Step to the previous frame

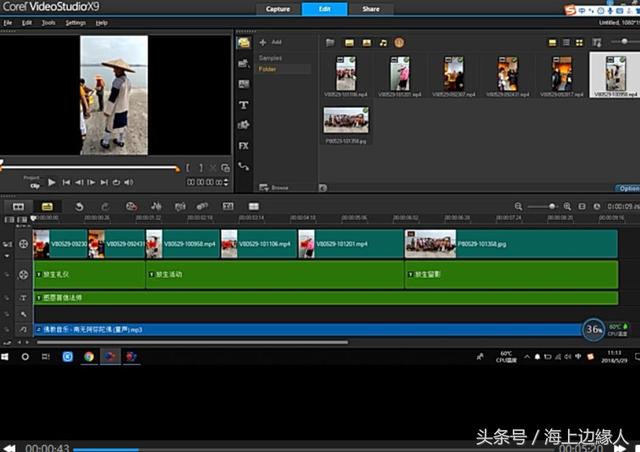click(x=79, y=182)
